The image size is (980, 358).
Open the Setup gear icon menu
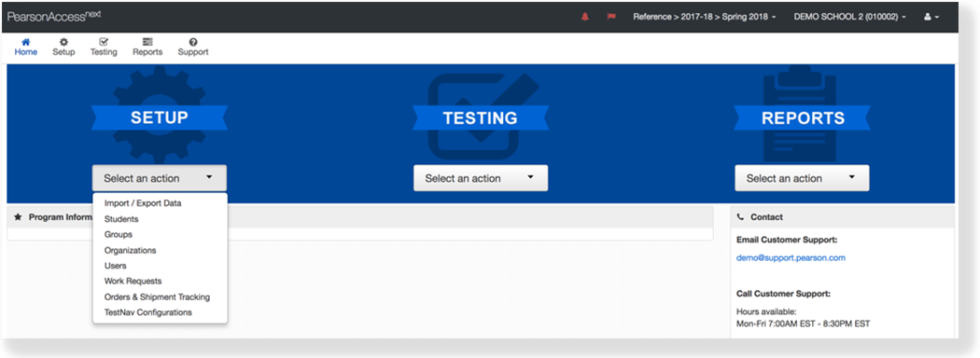point(63,42)
